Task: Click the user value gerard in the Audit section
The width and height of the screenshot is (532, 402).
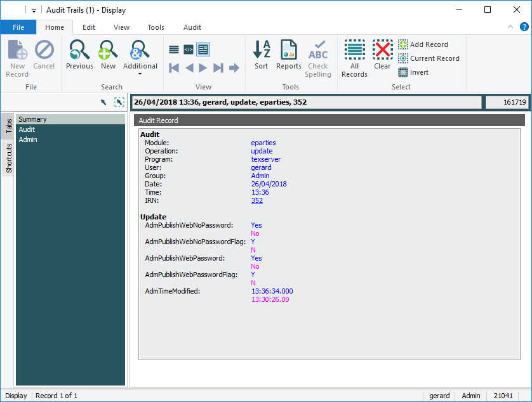Action: click(x=261, y=167)
